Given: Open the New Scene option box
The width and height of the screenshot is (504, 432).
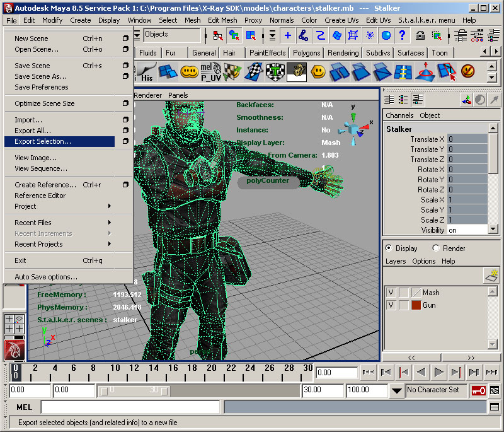Looking at the screenshot, I should point(125,38).
